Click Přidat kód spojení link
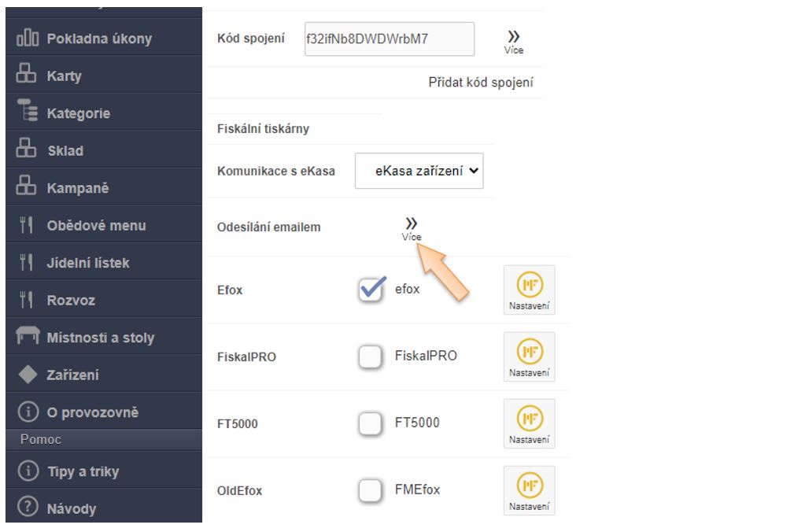 [481, 82]
